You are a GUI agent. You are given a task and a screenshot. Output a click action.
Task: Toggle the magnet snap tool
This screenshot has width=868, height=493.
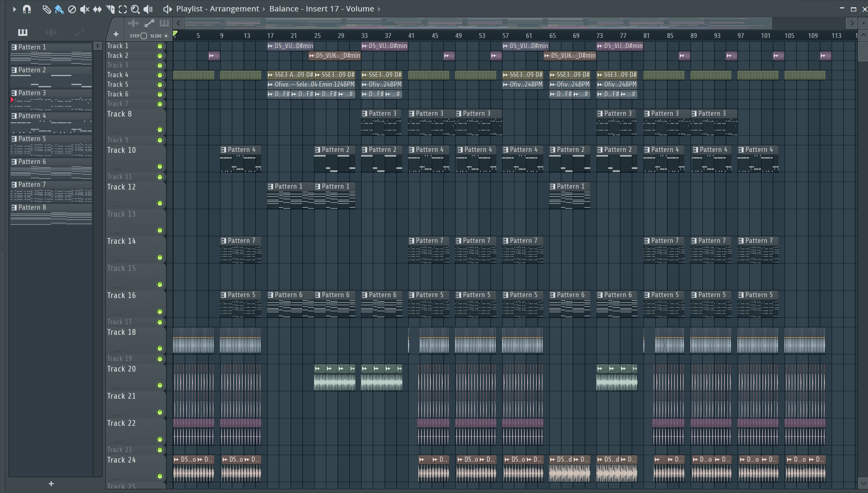(x=27, y=9)
